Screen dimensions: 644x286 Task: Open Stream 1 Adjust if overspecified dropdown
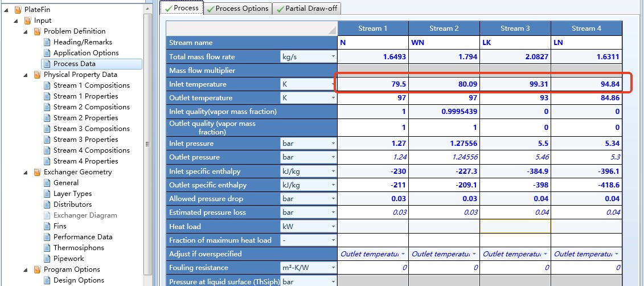tap(403, 254)
